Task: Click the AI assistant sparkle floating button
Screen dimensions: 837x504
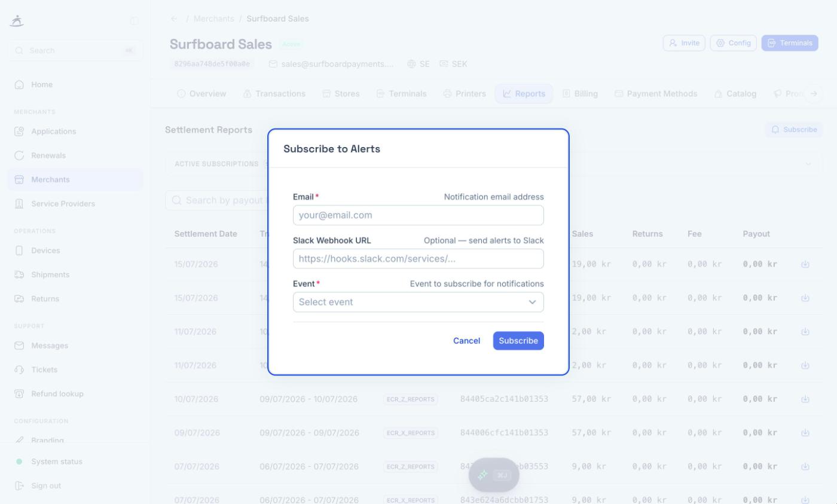Action: pos(494,475)
